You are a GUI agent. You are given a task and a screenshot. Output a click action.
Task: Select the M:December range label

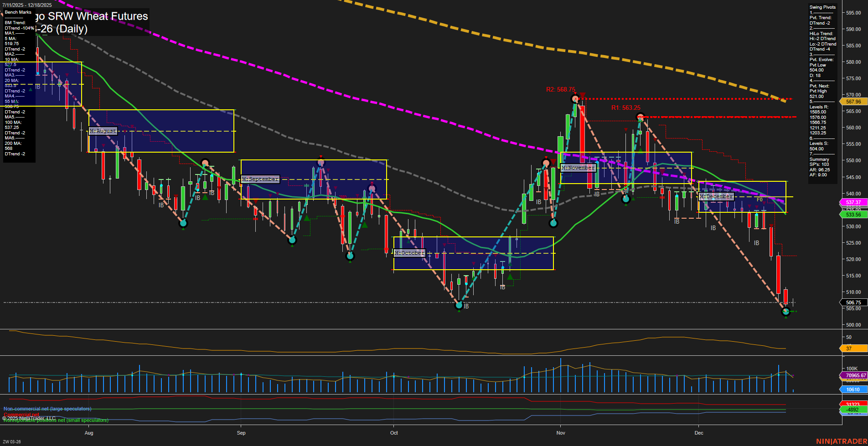pyautogui.click(x=717, y=196)
